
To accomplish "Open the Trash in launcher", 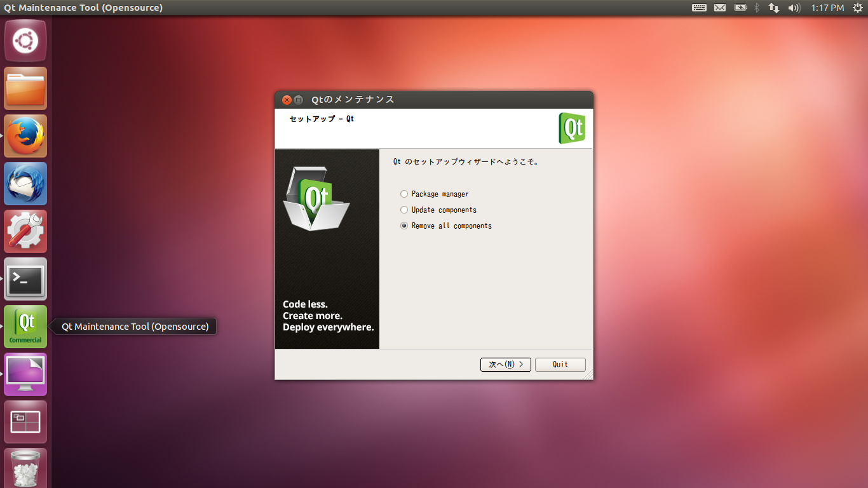I will (25, 468).
